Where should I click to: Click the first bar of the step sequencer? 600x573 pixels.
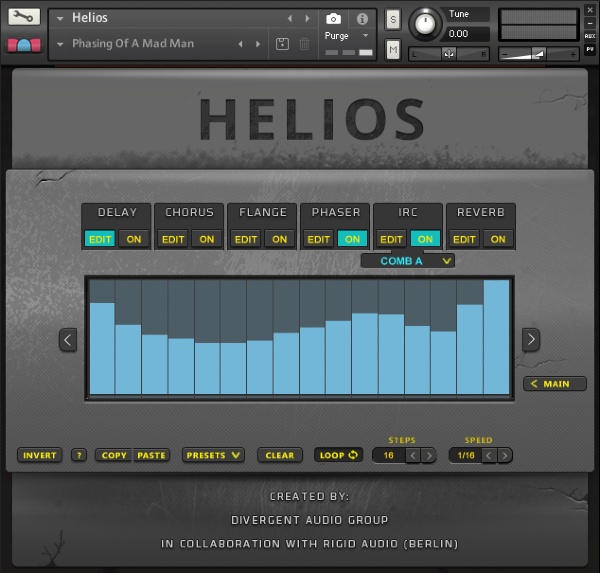point(102,348)
